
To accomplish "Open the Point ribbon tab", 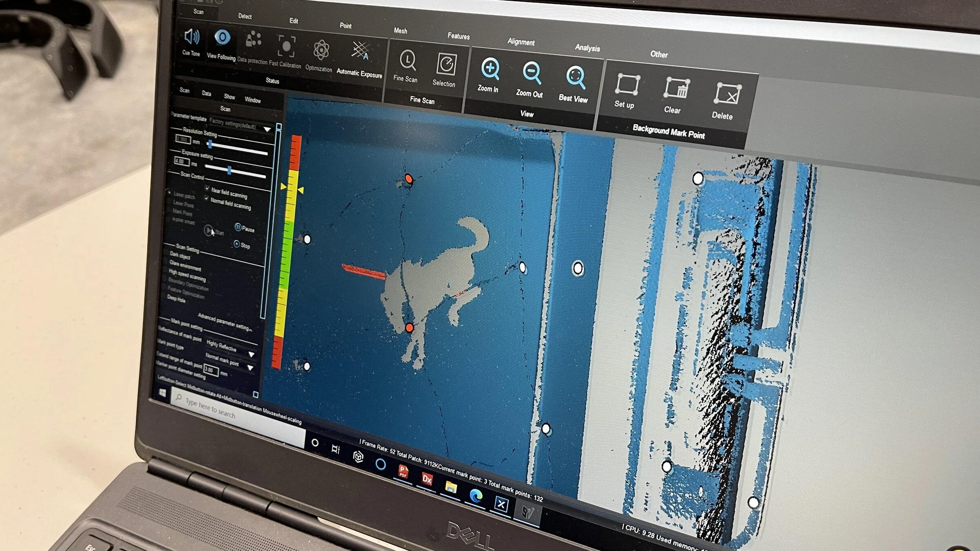I will click(x=345, y=25).
